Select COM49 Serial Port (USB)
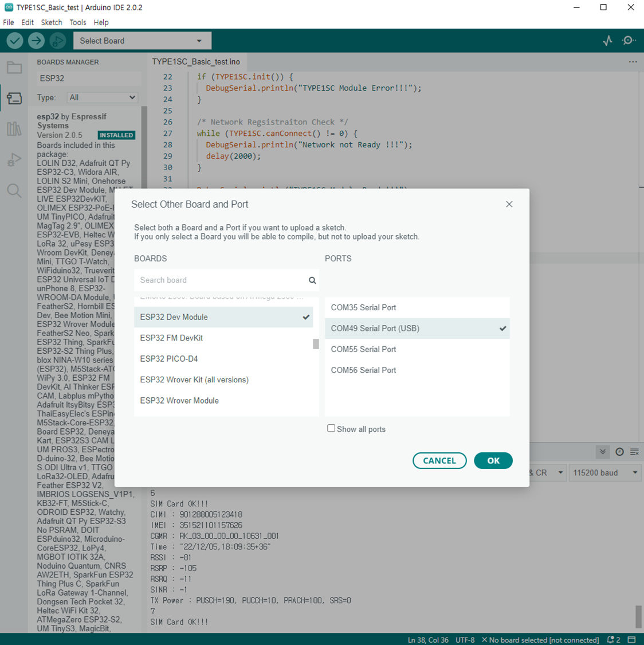This screenshot has height=645, width=644. [417, 329]
